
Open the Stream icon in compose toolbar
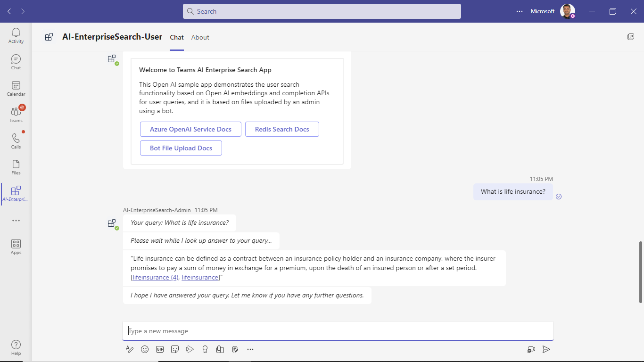coord(190,349)
